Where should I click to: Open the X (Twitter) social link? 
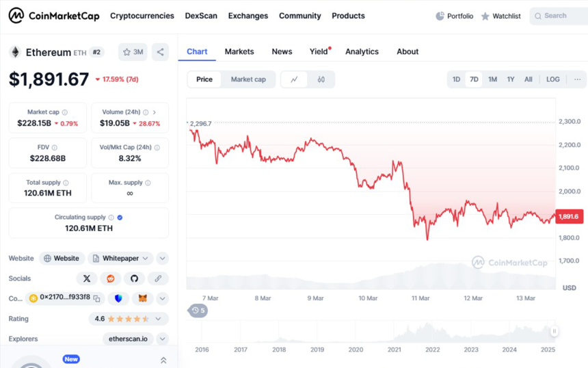point(87,278)
